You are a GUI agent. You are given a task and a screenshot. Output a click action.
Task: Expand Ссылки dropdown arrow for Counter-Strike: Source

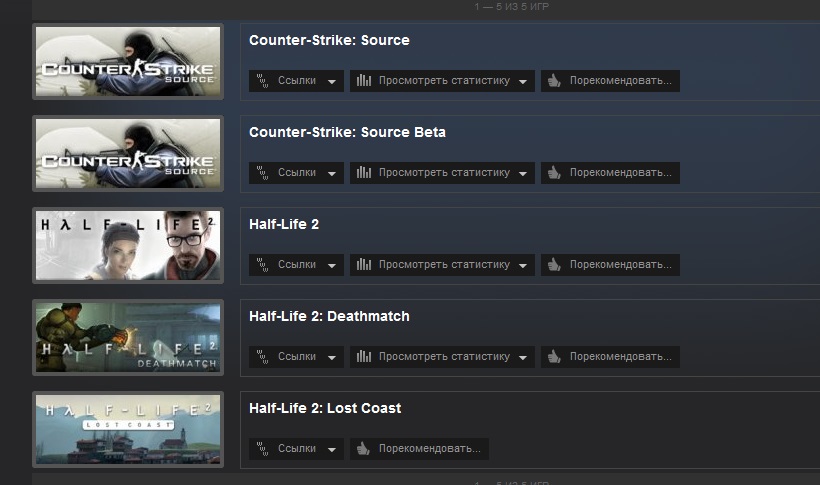pyautogui.click(x=332, y=82)
